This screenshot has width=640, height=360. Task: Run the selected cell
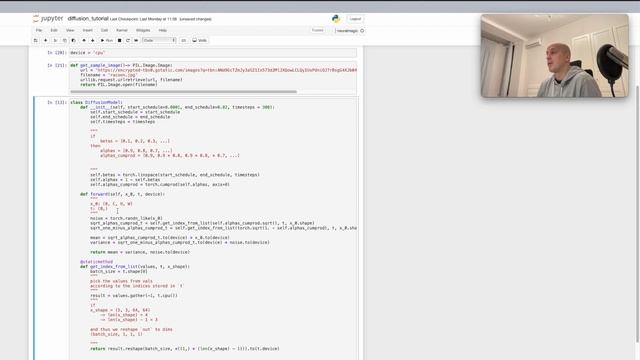point(107,40)
